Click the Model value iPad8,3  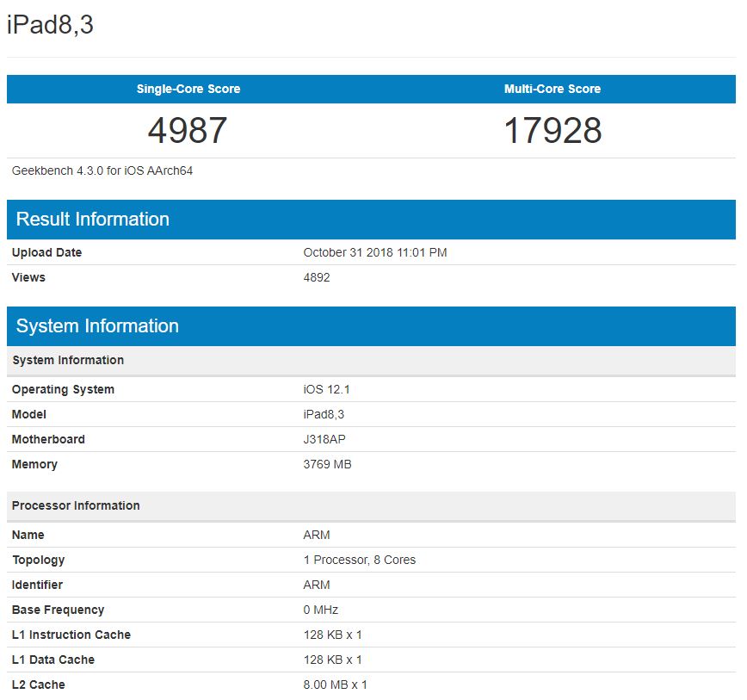(x=324, y=414)
